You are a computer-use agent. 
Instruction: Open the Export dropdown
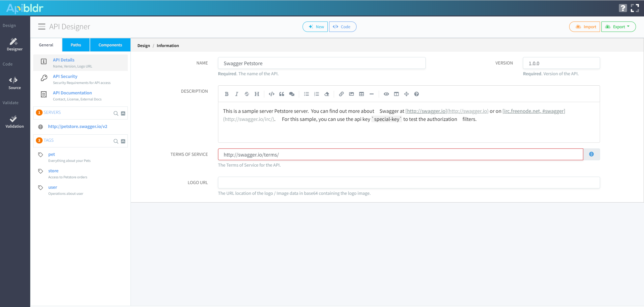click(x=619, y=27)
